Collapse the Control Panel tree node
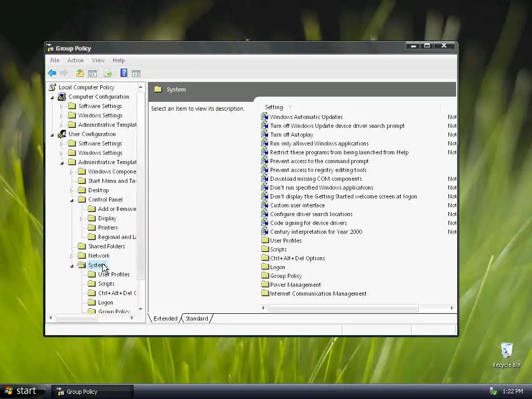This screenshot has height=399, width=532. [x=72, y=200]
